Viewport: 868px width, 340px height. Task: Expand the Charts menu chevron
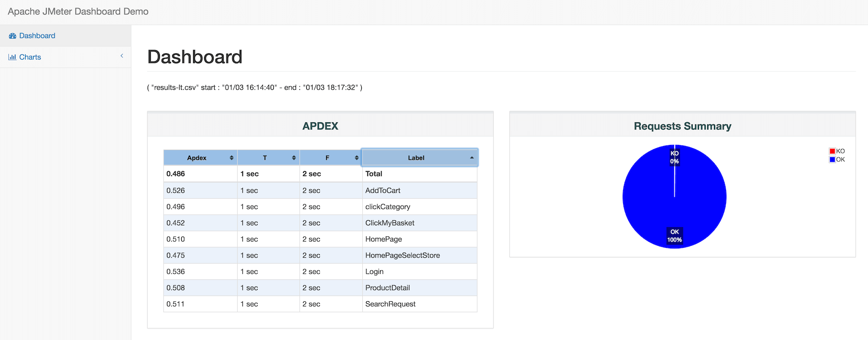tap(122, 56)
